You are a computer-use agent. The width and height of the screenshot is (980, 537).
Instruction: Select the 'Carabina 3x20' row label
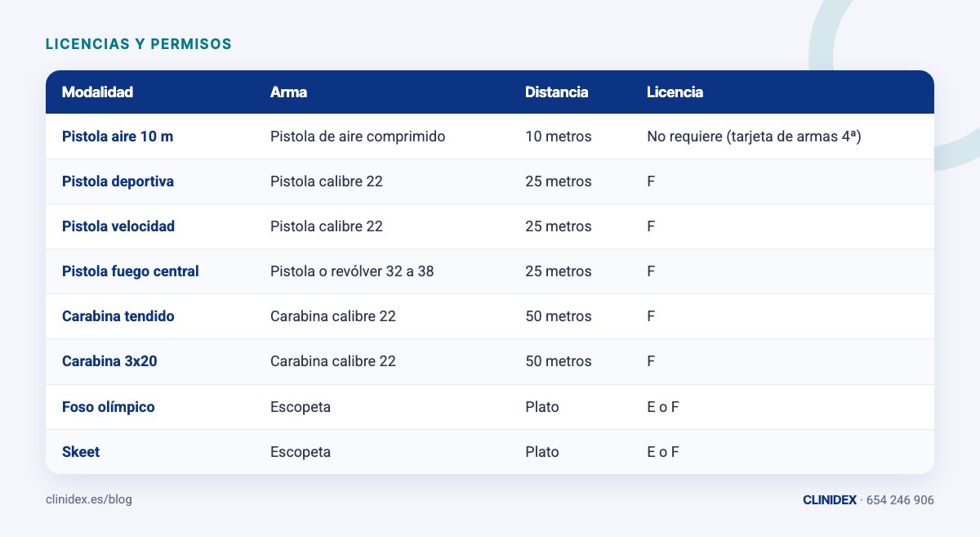(109, 361)
